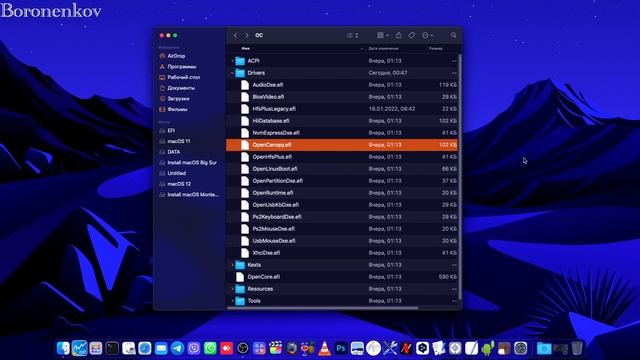640x360 pixels.
Task: Select OpenUsbKbDxe.efi file
Action: pos(342,205)
